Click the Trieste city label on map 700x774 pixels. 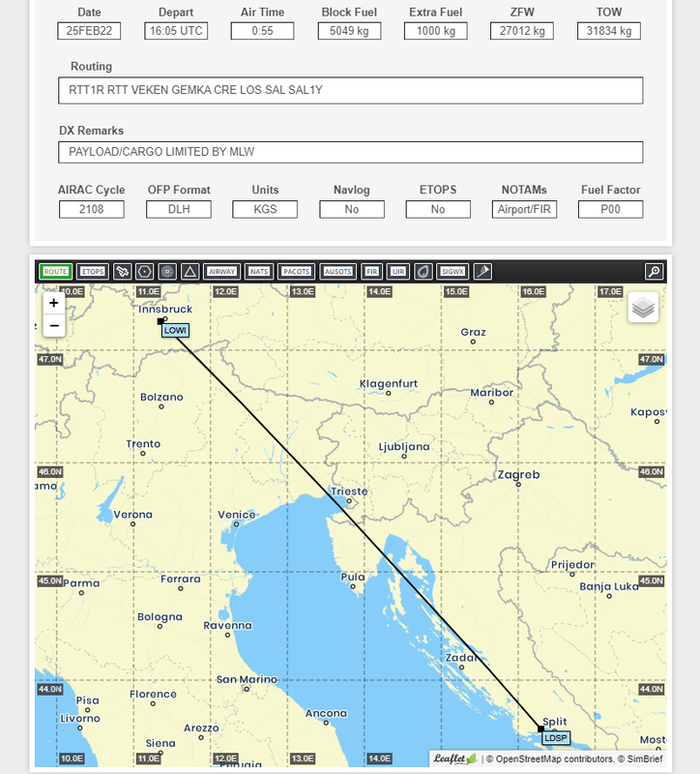tap(349, 491)
